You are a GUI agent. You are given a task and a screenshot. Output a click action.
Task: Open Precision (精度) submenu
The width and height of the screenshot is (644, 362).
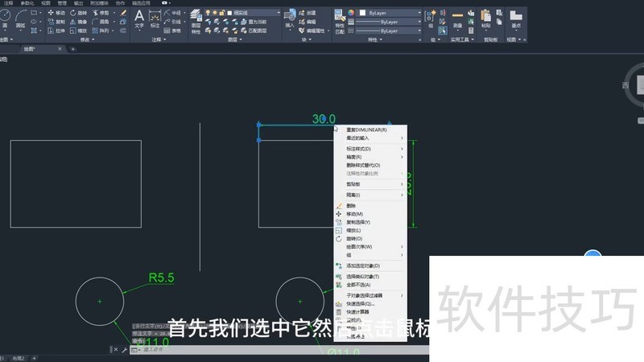point(370,157)
